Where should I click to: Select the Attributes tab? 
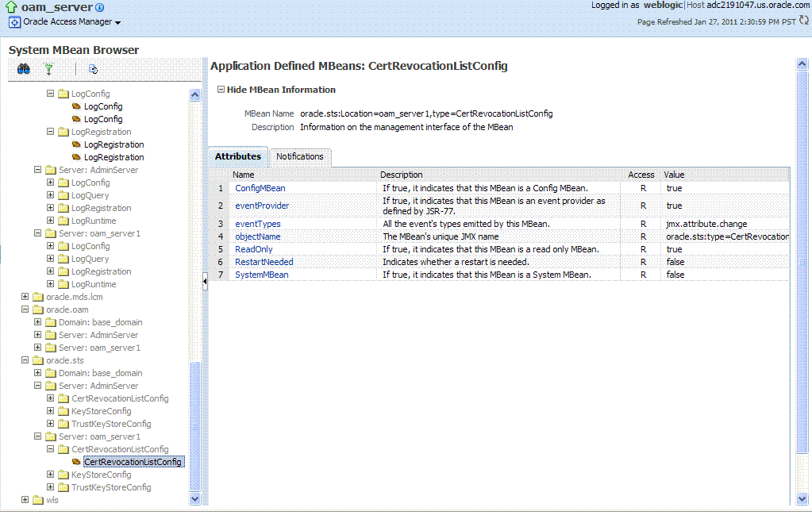(x=238, y=156)
